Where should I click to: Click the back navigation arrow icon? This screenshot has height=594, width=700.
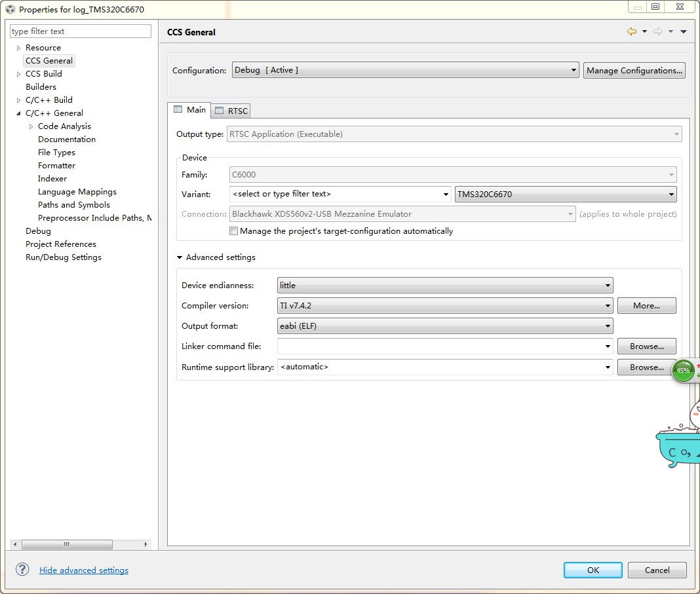click(x=631, y=31)
